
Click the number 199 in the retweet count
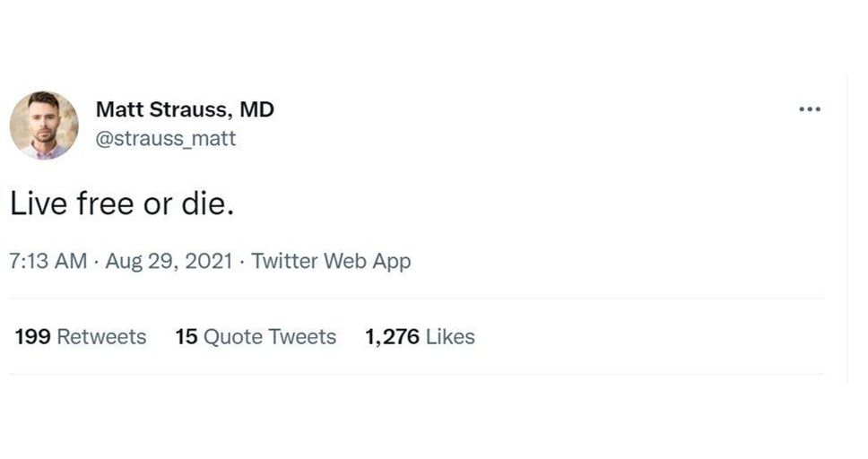(x=32, y=337)
